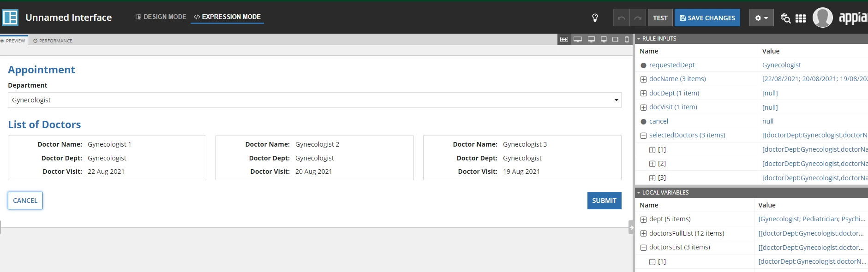Collapse selectedDoctors (3 items) rule input
Screen dimensions: 868x272
[643, 136]
